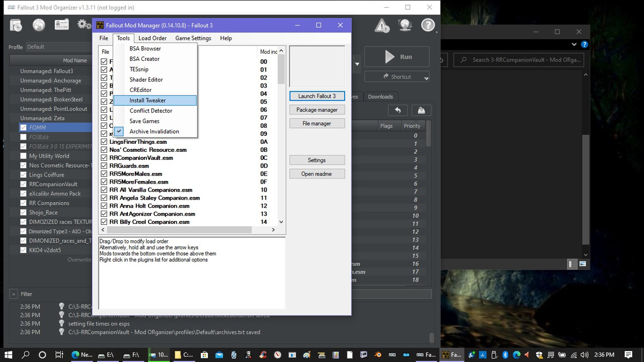Click the Settings button in Fallout Mod Manager
This screenshot has width=644, height=362.
(x=317, y=160)
